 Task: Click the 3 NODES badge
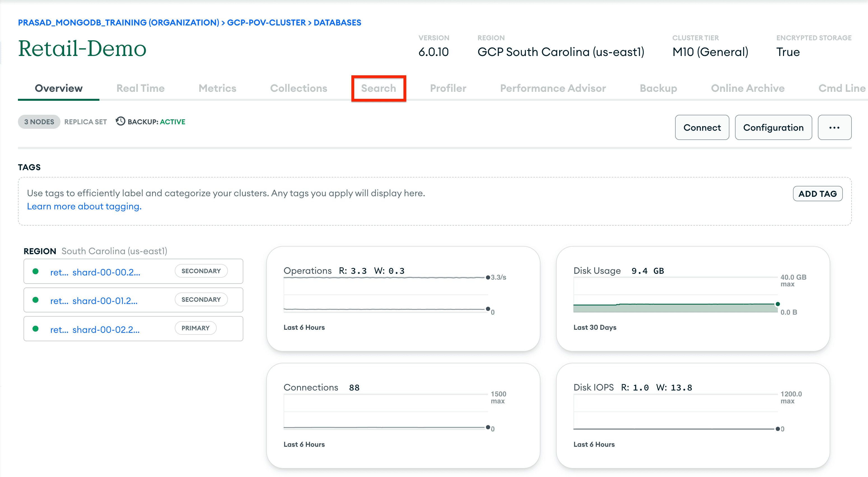[x=39, y=121]
